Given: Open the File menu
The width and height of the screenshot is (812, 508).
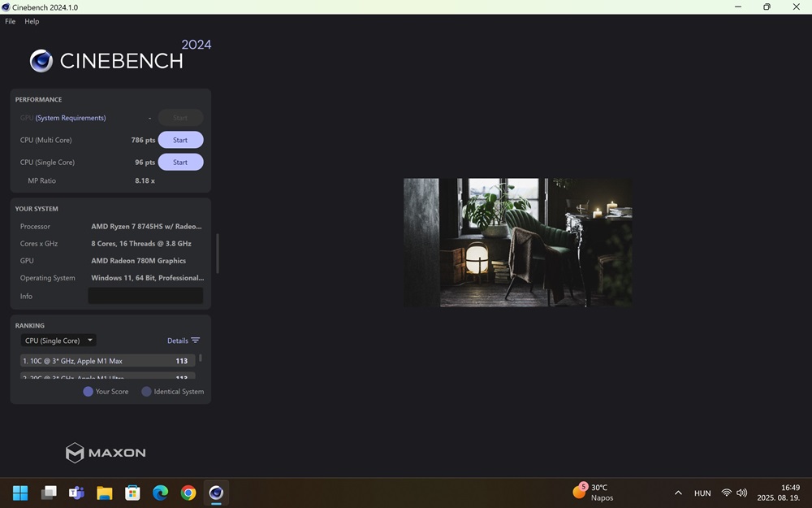Looking at the screenshot, I should (10, 21).
